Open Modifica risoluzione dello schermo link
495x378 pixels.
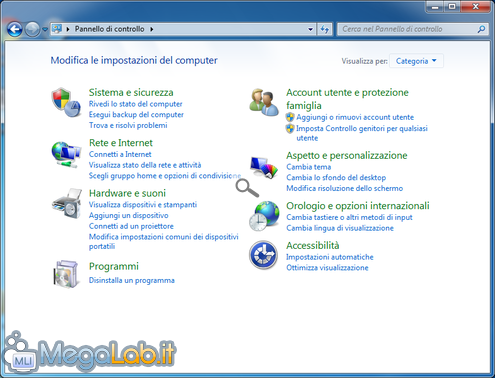click(345, 188)
